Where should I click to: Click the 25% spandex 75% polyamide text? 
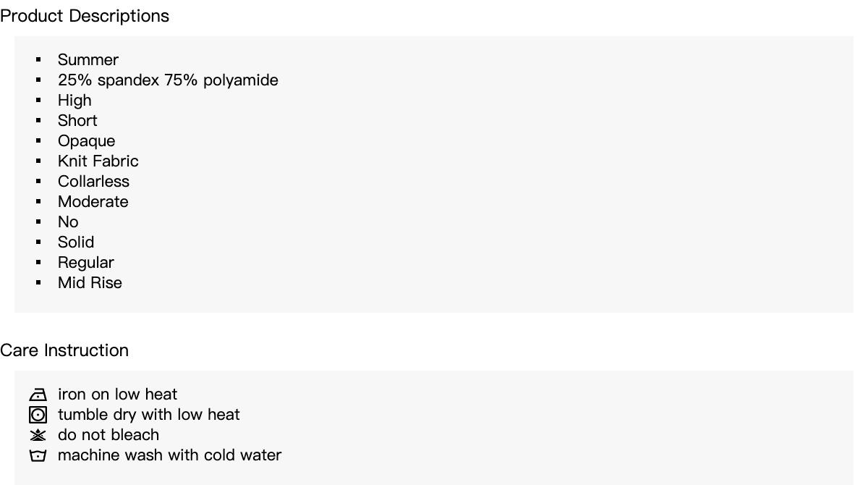point(168,80)
